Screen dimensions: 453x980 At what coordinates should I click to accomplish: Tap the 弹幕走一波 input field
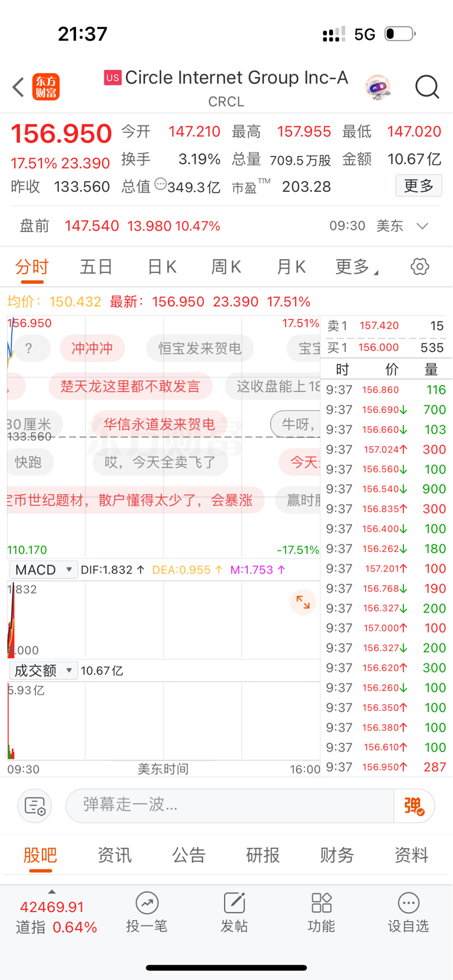pyautogui.click(x=230, y=806)
